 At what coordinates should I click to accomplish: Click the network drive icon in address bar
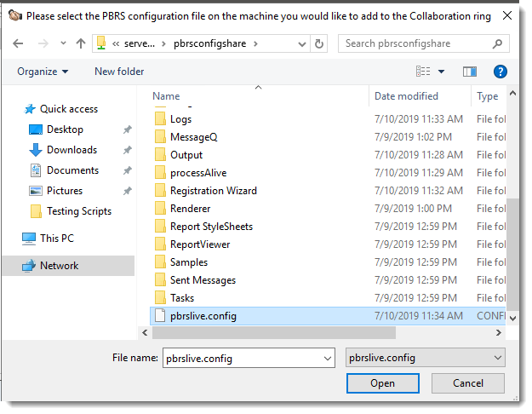101,43
